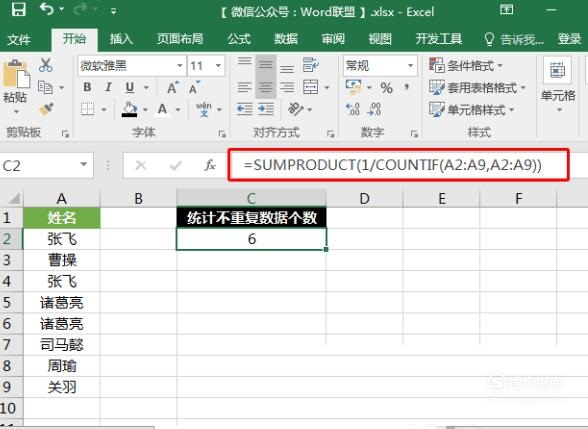Click the formula bar SUMPRODUCT text

point(393,165)
